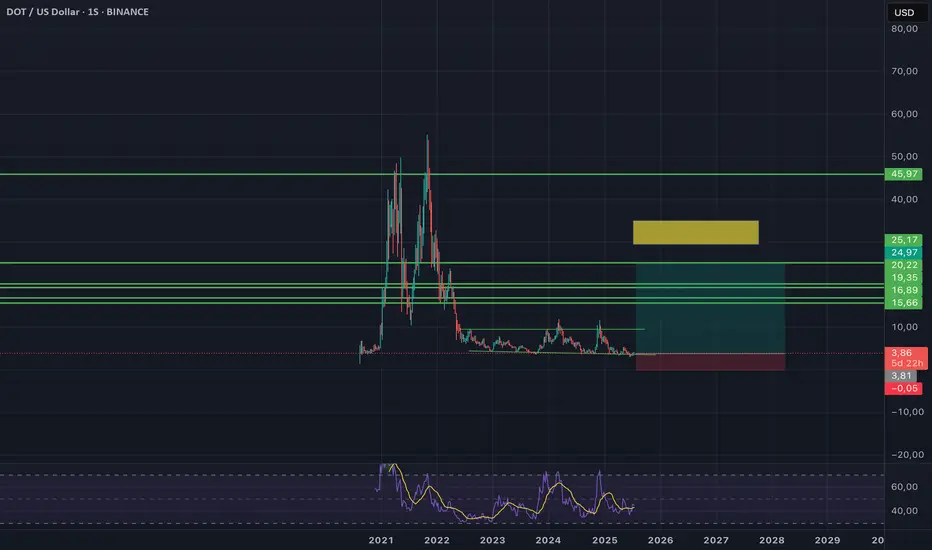Click the 50,00 price axis label

coord(904,156)
